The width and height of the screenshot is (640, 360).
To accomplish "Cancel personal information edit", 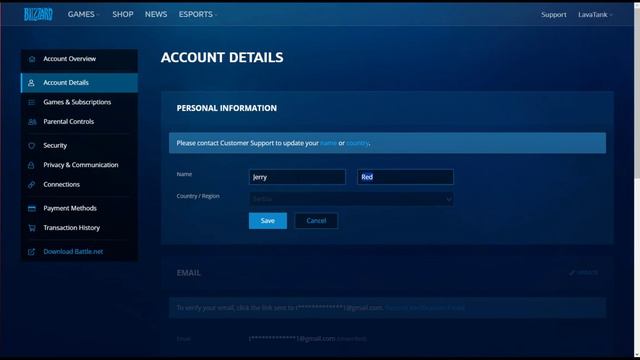I will [316, 221].
